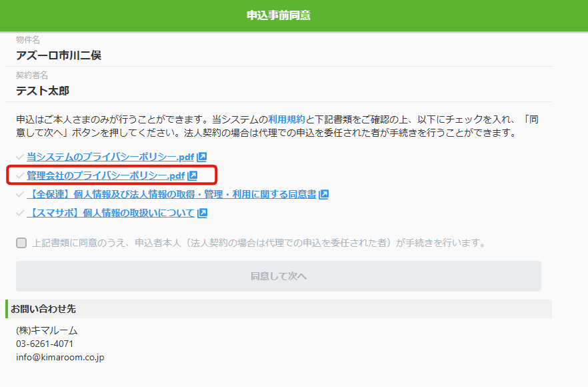
Task: Click external-link icon next to 当システムのプライバシーポリシー.pdf
Action: (x=202, y=157)
